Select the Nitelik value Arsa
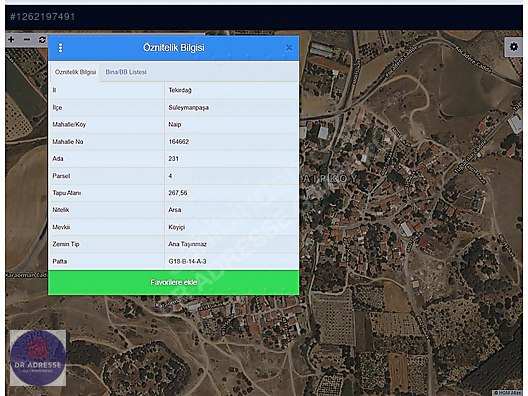This screenshot has height=396, width=528. (x=231, y=210)
